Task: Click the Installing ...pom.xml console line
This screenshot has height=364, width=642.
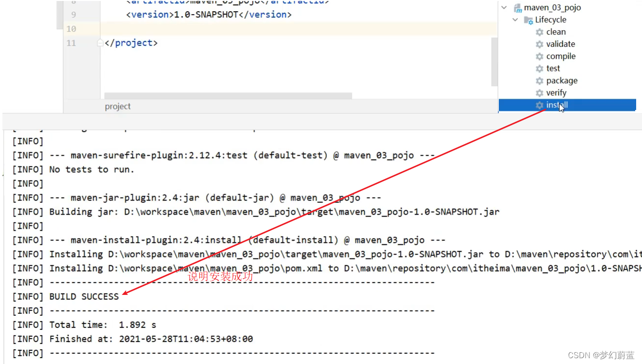Action: pos(327,269)
